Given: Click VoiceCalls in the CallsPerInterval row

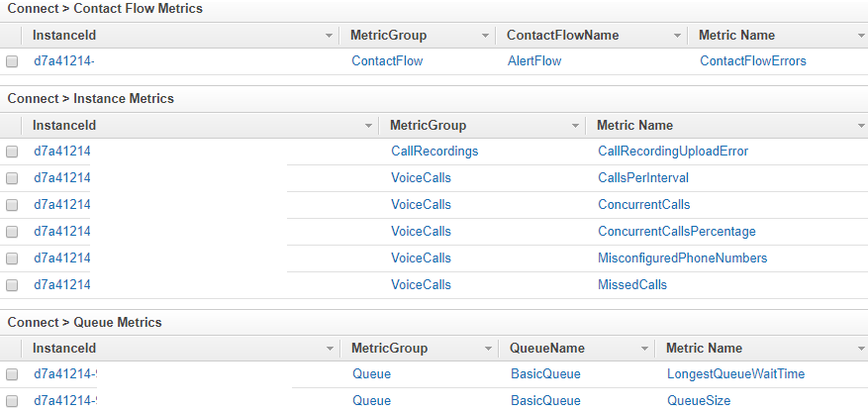Looking at the screenshot, I should [x=421, y=177].
